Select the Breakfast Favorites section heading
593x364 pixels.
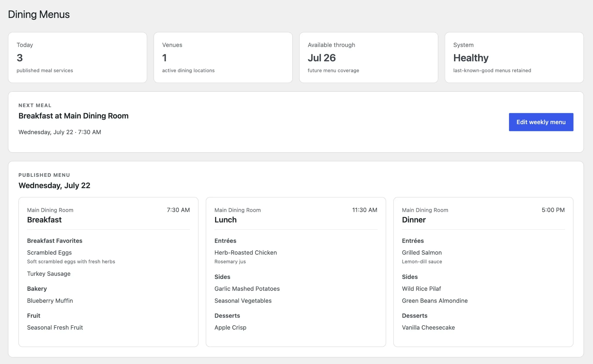click(x=55, y=241)
